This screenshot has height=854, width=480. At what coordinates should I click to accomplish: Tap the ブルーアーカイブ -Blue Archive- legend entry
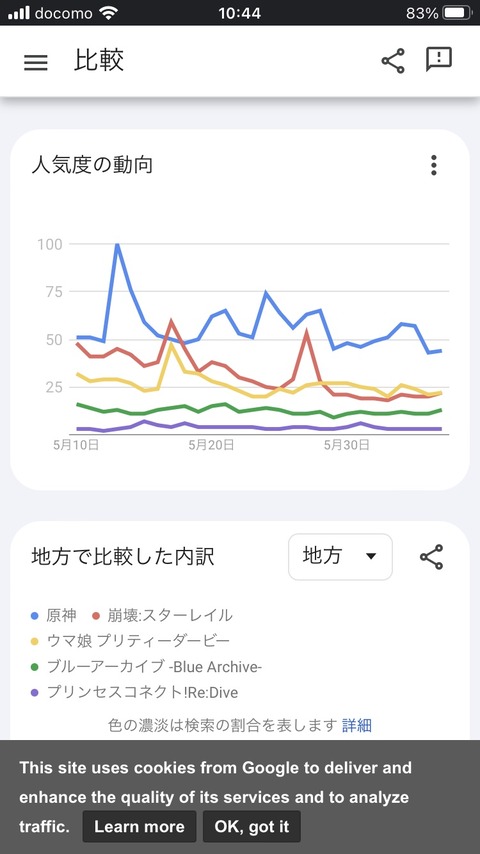146,667
